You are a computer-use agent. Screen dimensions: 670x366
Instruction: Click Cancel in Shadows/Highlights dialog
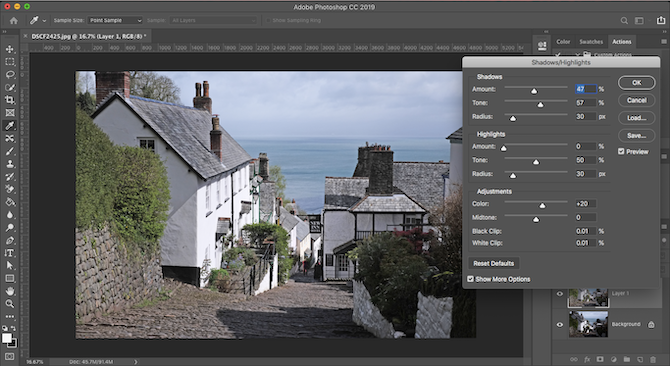[x=637, y=100]
